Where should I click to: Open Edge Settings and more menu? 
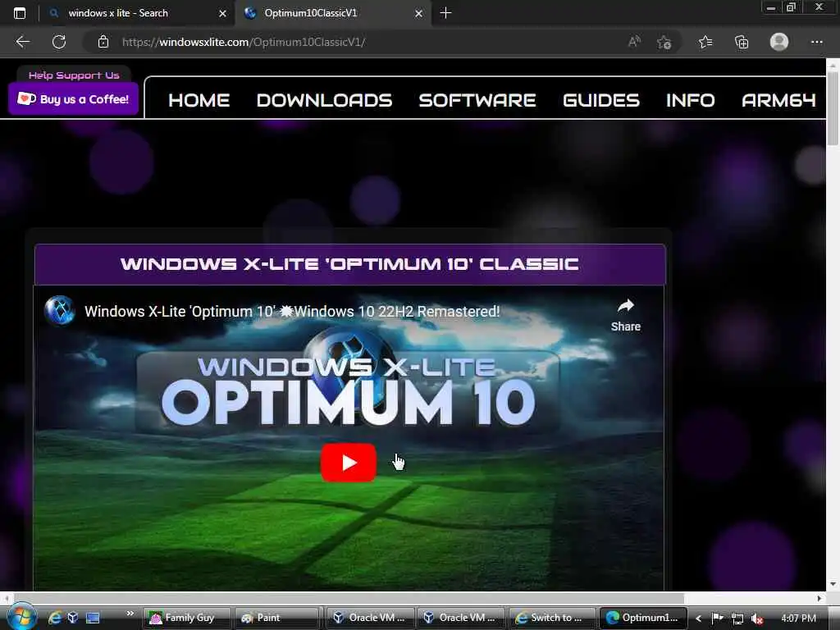(816, 42)
